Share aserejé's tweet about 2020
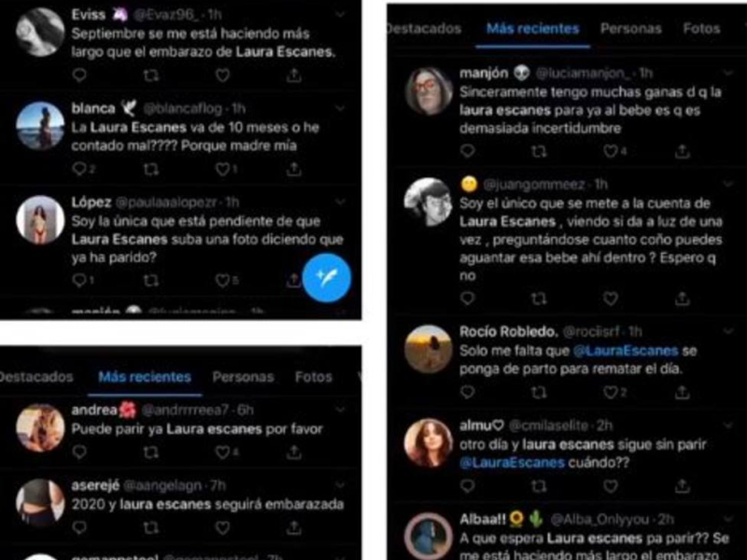The height and width of the screenshot is (560, 747). [294, 527]
